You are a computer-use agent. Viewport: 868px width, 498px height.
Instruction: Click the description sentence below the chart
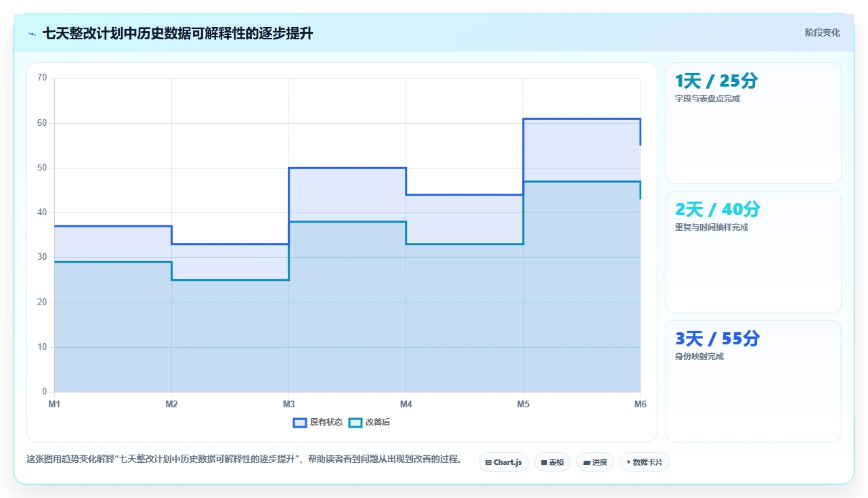(x=246, y=459)
